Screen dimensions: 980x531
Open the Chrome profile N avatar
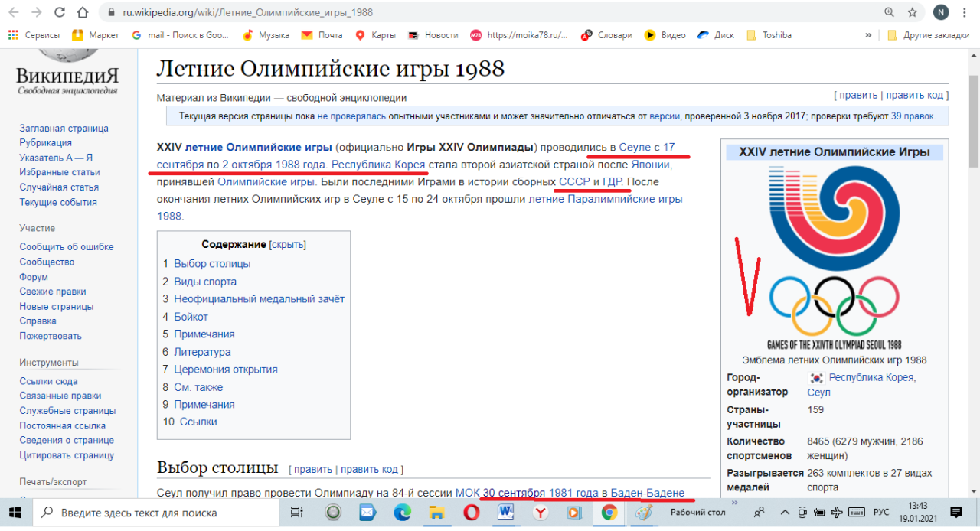pyautogui.click(x=941, y=13)
